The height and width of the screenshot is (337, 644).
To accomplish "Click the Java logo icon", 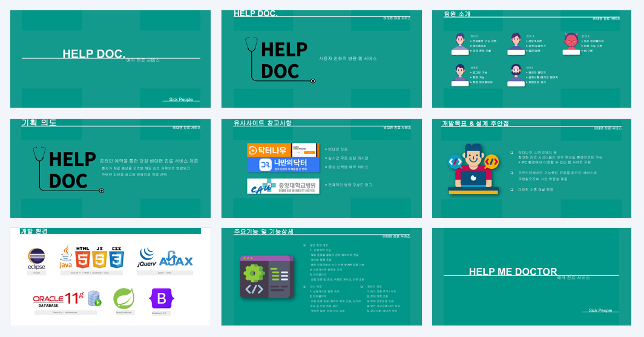I will click(66, 257).
